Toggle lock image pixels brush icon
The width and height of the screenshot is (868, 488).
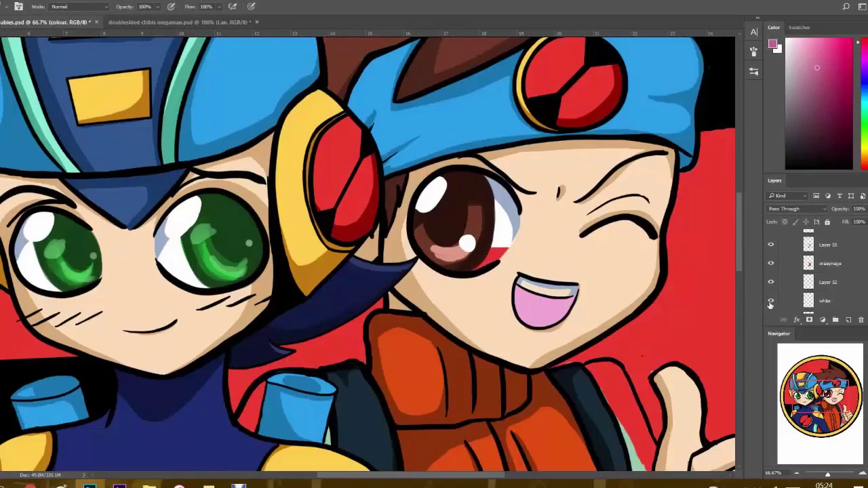coord(795,222)
